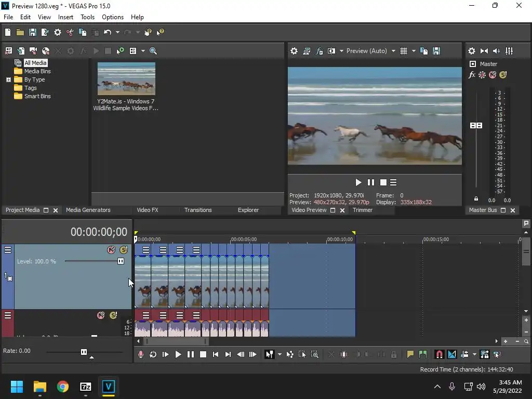532x399 pixels.
Task: Save the project with floppy icon
Action: pos(33,32)
